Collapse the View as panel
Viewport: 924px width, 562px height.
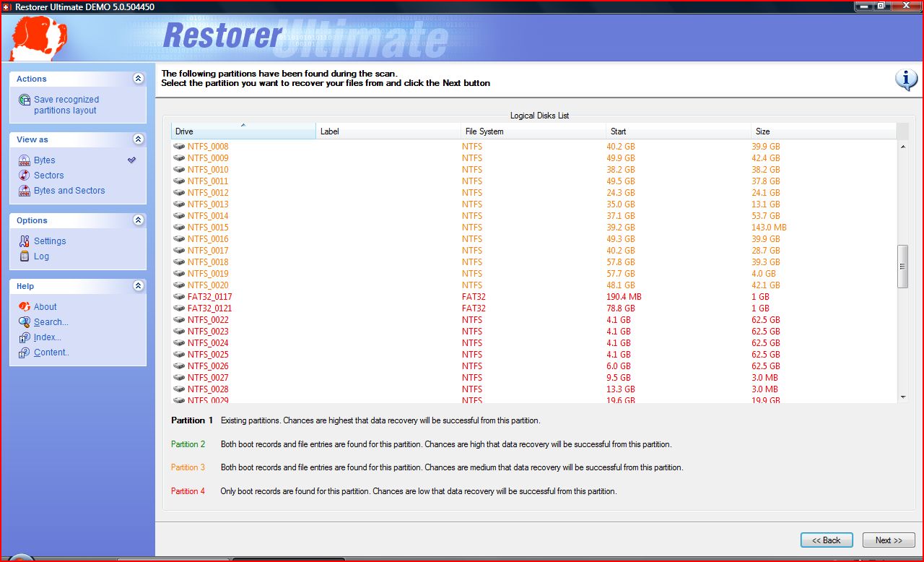(139, 139)
